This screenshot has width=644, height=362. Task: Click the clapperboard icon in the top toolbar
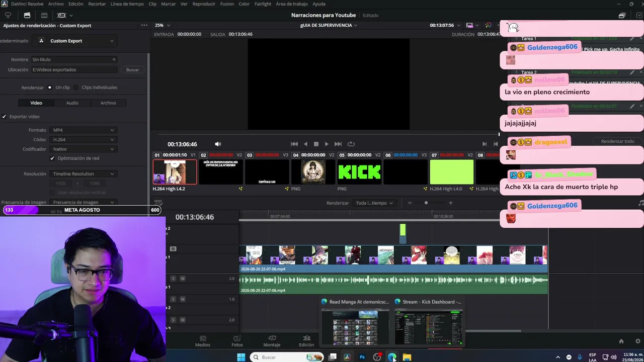[x=27, y=15]
